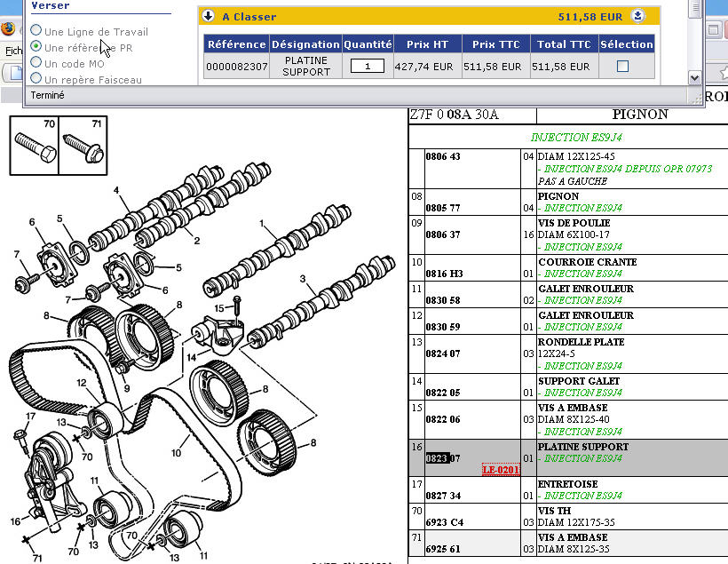The height and width of the screenshot is (564, 728).
Task: Click the download icon beside 511,58 EUR
Action: pos(637,16)
